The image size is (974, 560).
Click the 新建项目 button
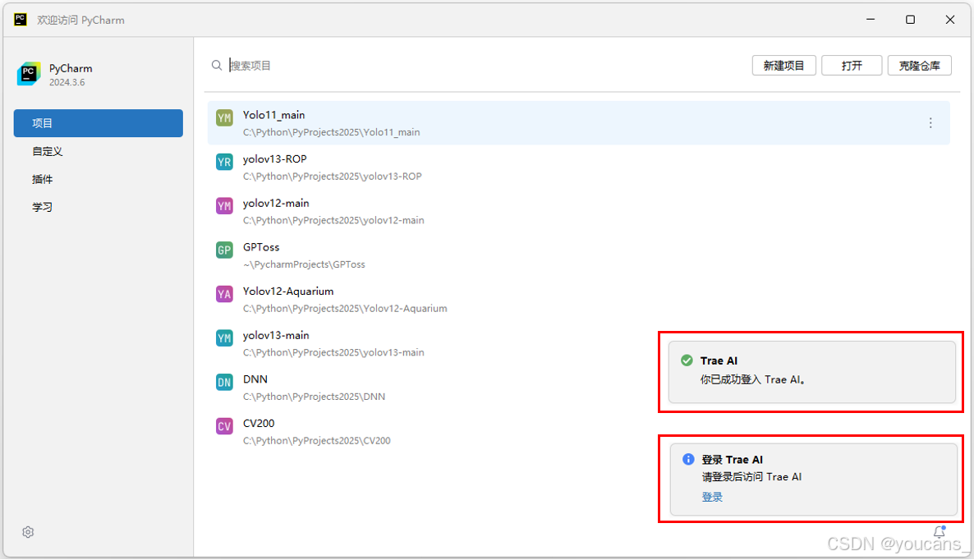[x=783, y=65]
